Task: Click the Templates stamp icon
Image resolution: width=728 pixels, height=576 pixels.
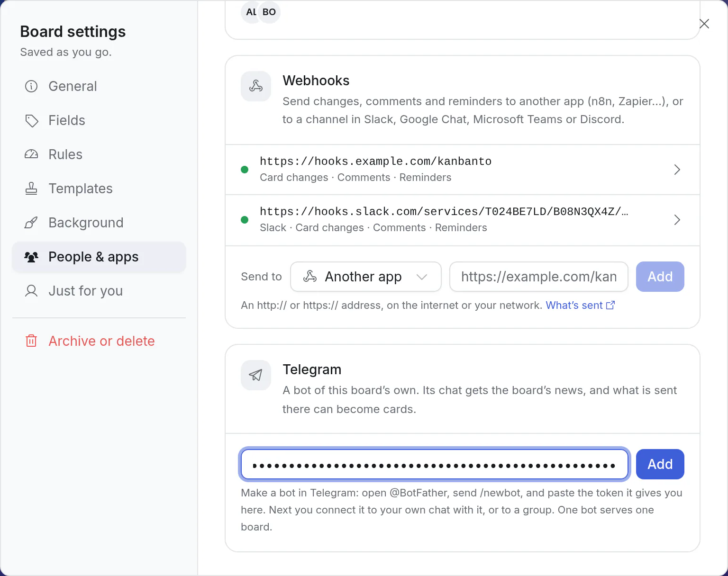Action: [x=31, y=189]
